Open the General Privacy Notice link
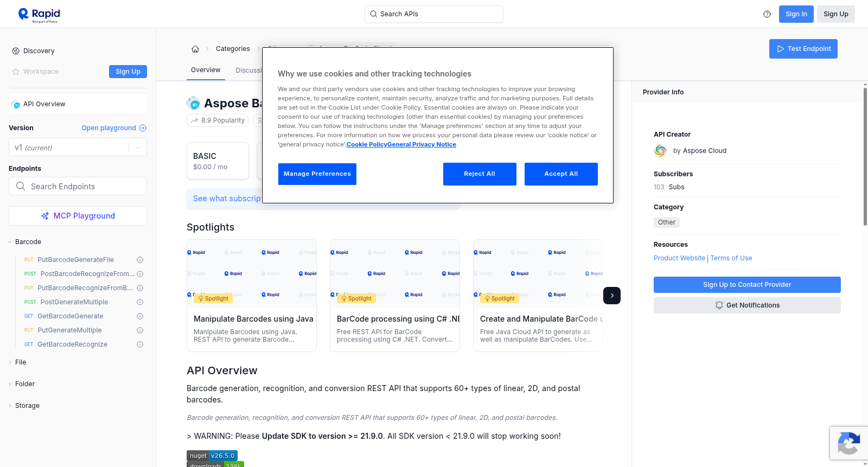Screen dimensions: 868x467 coord(422,144)
